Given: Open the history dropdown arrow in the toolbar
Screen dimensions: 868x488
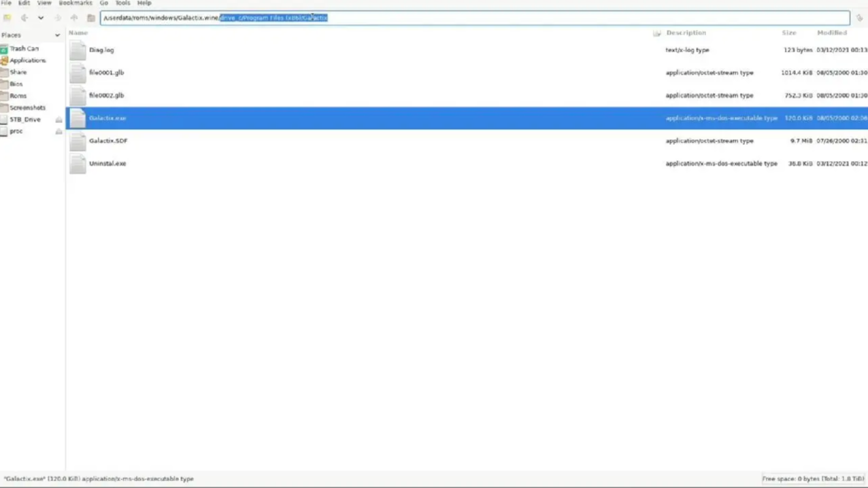Looking at the screenshot, I should tap(41, 18).
